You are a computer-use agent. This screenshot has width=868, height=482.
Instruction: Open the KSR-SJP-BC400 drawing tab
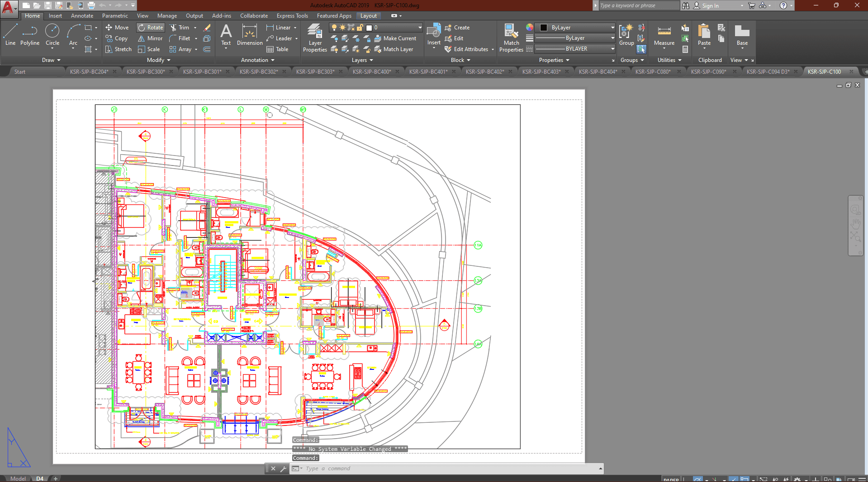coord(371,71)
